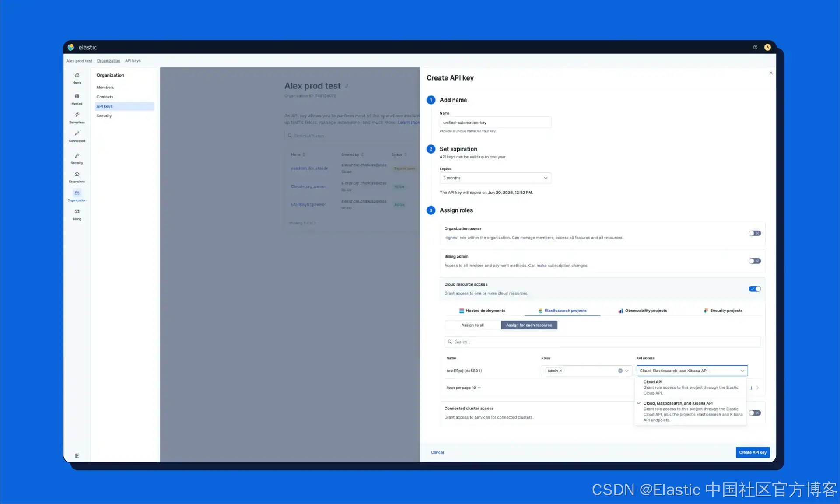The image size is (840, 504).
Task: Open the Expires 3 months dropdown
Action: click(495, 178)
